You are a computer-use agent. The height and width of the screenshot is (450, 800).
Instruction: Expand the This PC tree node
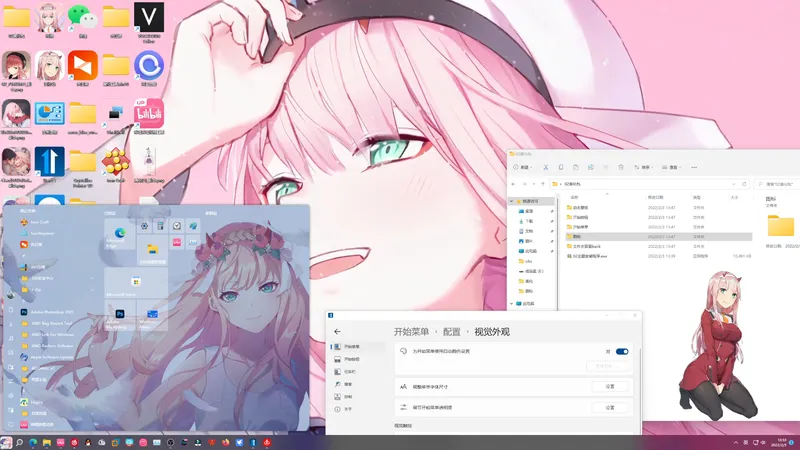(x=512, y=304)
